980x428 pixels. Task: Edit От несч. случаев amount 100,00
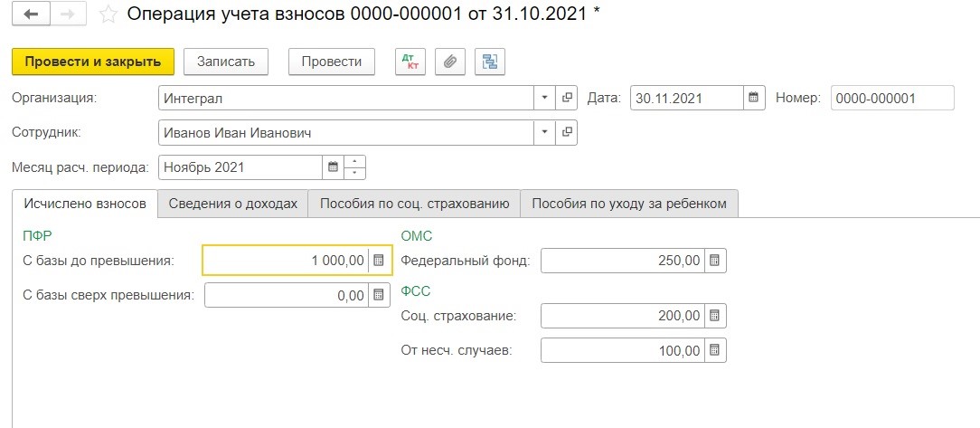point(623,350)
